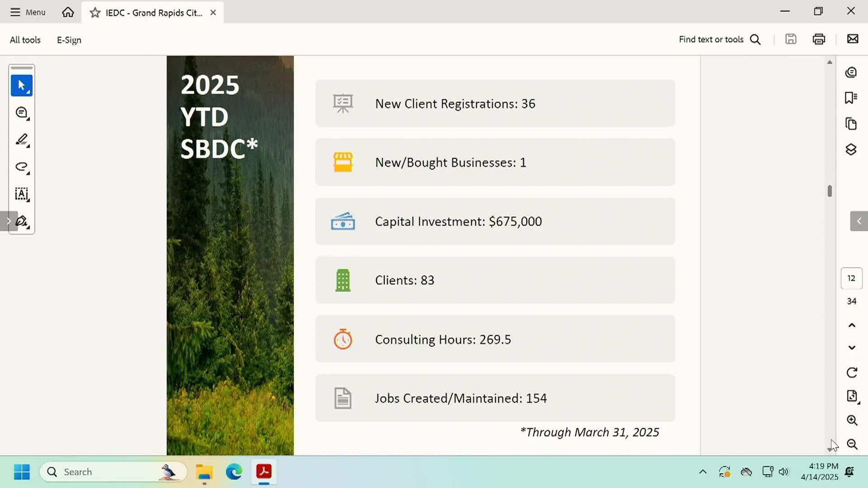Screen dimensions: 868x488
Task: Choose the Select arrow tool
Action: pos(22,85)
